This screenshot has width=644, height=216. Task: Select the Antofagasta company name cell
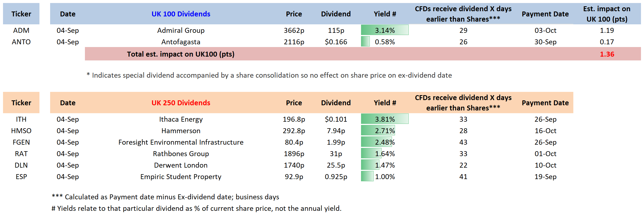(x=181, y=42)
